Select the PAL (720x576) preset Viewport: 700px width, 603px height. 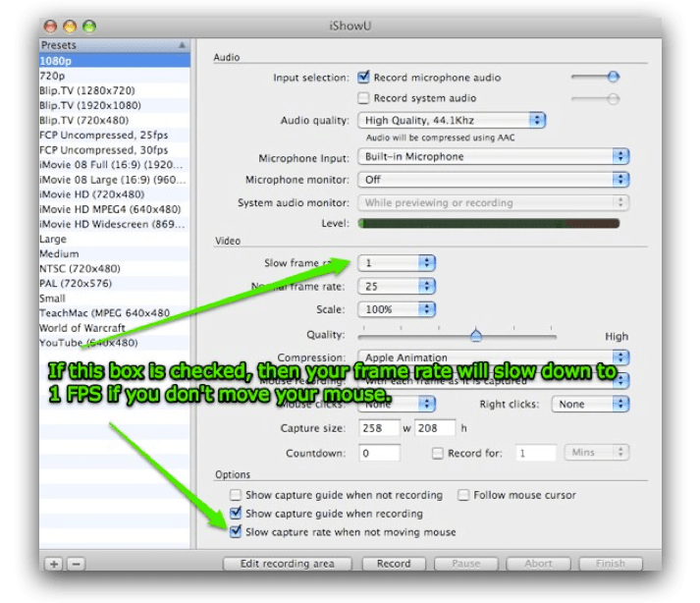(115, 283)
